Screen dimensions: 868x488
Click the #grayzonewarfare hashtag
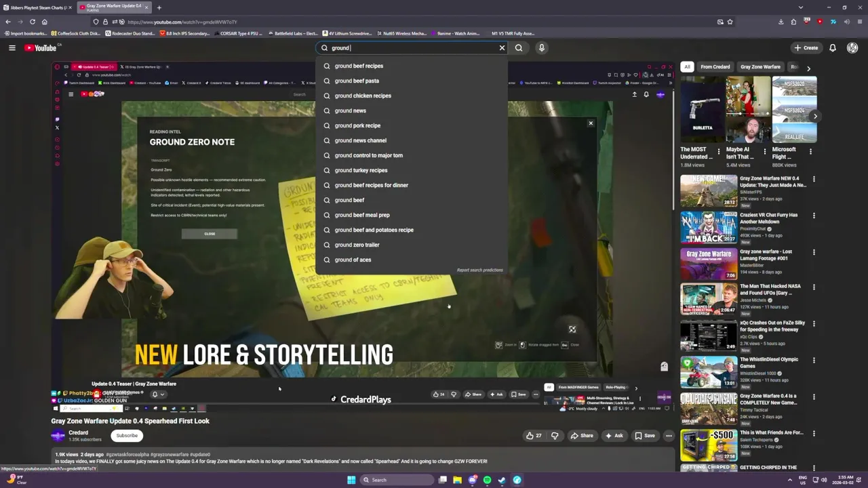point(170,454)
